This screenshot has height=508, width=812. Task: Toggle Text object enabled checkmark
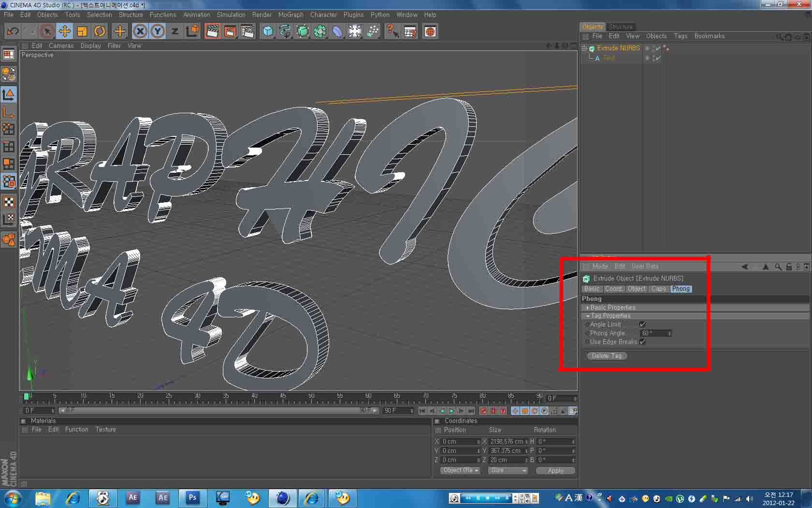[658, 58]
